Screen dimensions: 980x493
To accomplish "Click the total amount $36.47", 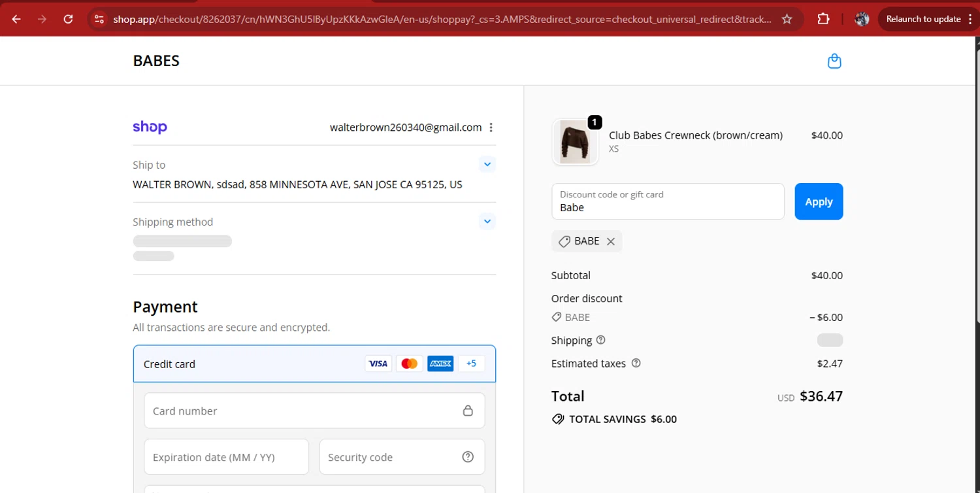I will click(x=821, y=396).
